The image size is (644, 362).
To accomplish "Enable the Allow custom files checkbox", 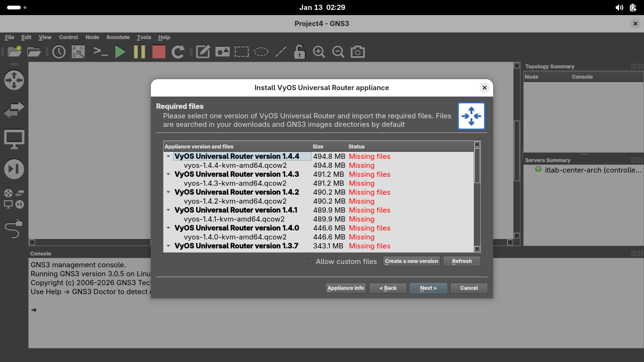I will point(310,261).
